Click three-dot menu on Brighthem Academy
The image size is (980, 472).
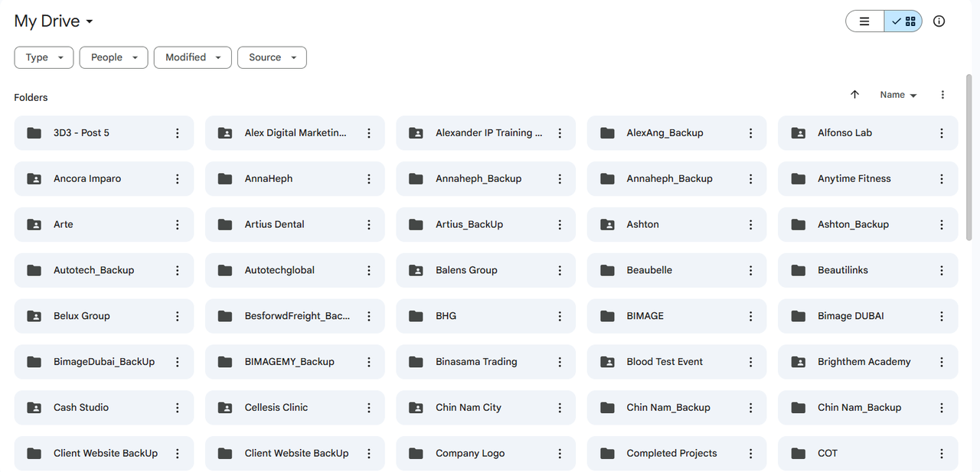942,362
